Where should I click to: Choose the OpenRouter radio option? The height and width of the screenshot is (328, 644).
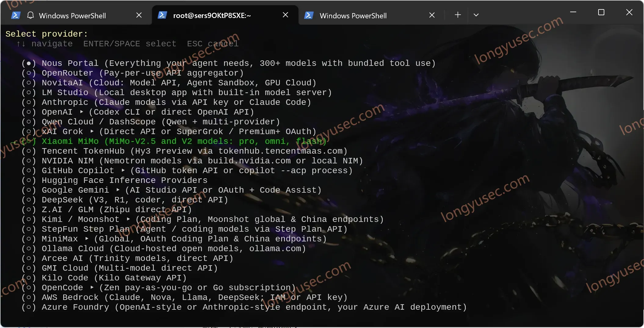point(29,73)
